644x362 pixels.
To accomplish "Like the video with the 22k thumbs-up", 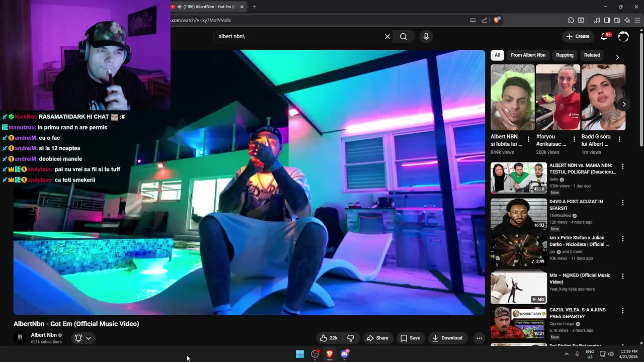I will tap(329, 338).
